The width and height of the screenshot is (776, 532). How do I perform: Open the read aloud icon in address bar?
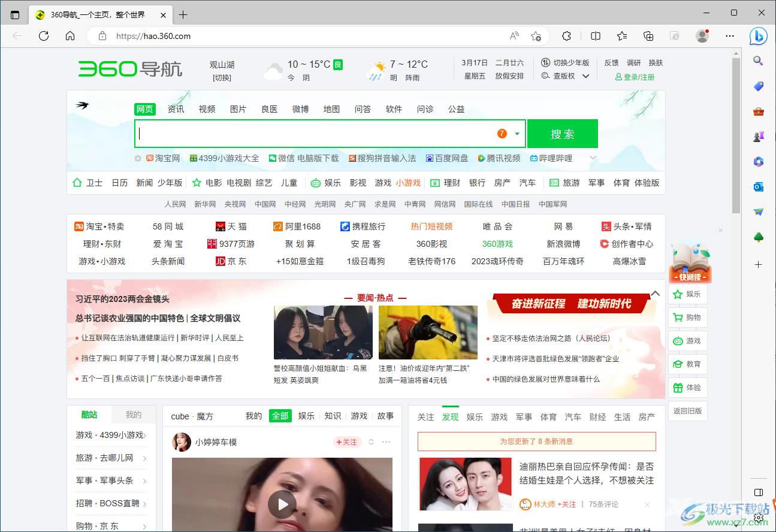click(x=514, y=36)
